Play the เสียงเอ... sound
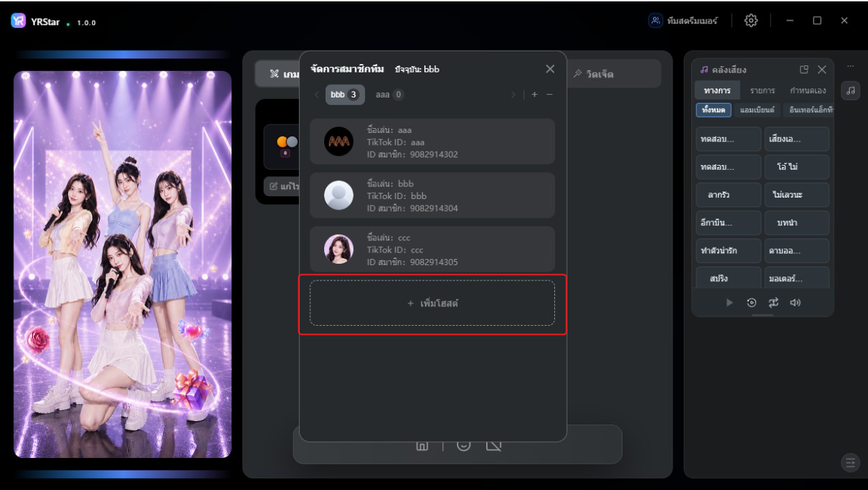 (x=797, y=139)
